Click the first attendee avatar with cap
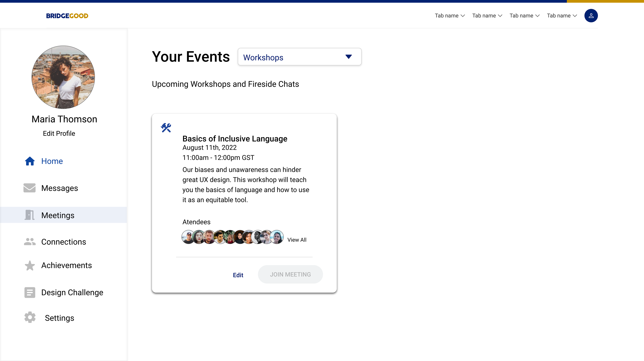Viewport: 644px width, 361px height. 188,237
